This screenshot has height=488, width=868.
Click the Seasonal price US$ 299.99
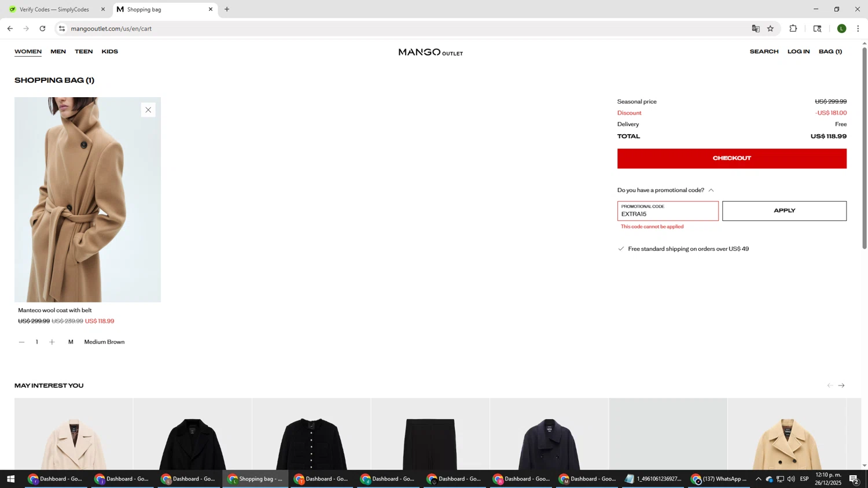[731, 102]
